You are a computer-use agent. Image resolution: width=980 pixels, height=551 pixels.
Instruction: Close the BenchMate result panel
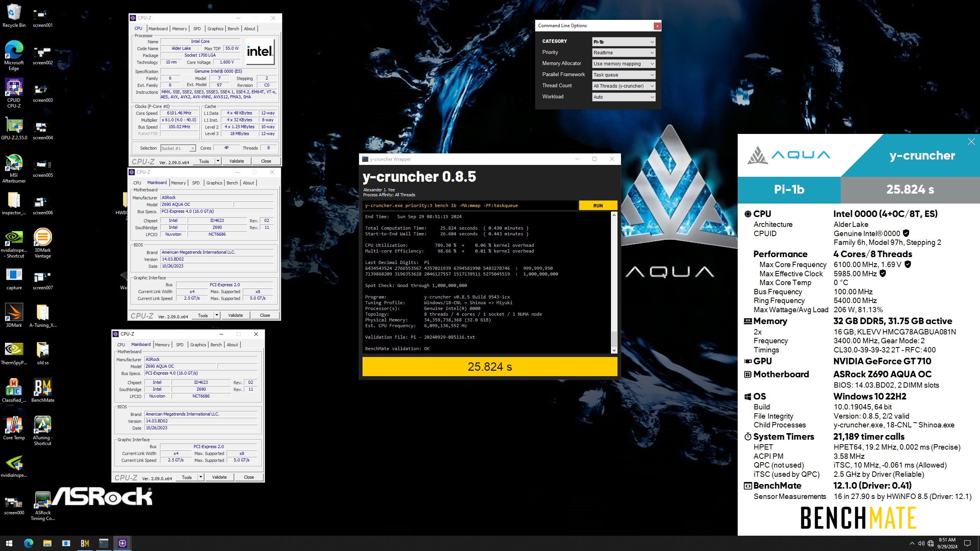971,142
